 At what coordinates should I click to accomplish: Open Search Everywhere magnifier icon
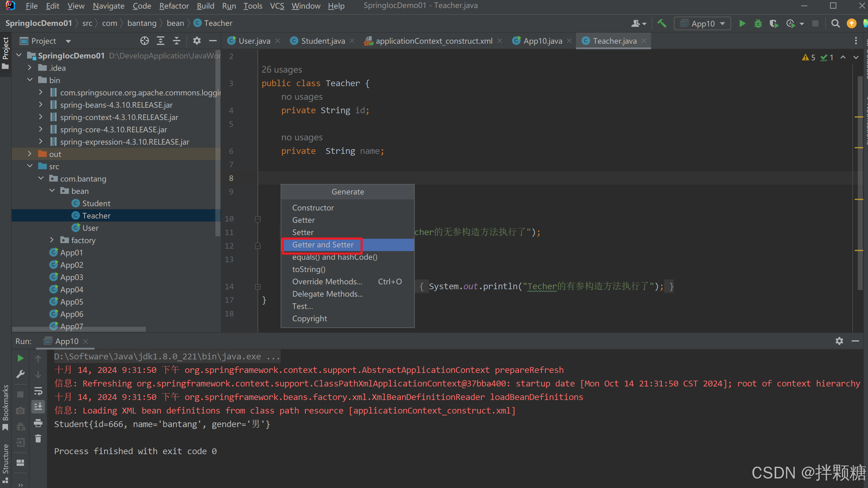[835, 24]
